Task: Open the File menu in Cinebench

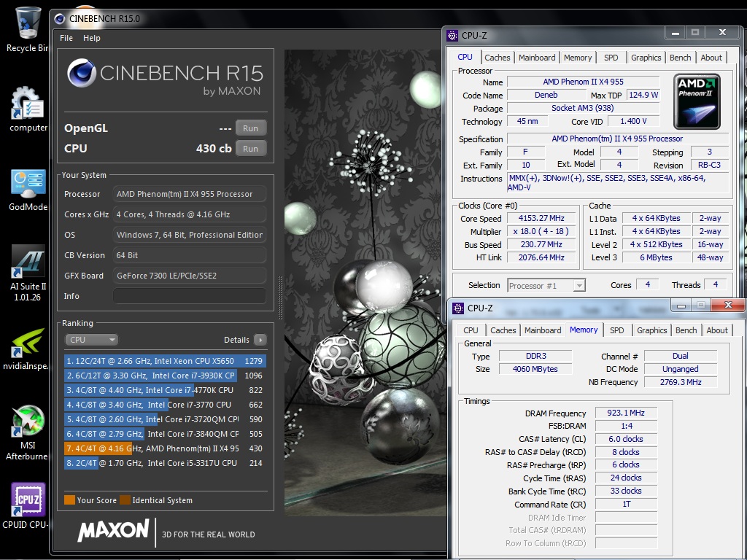Action: (66, 38)
